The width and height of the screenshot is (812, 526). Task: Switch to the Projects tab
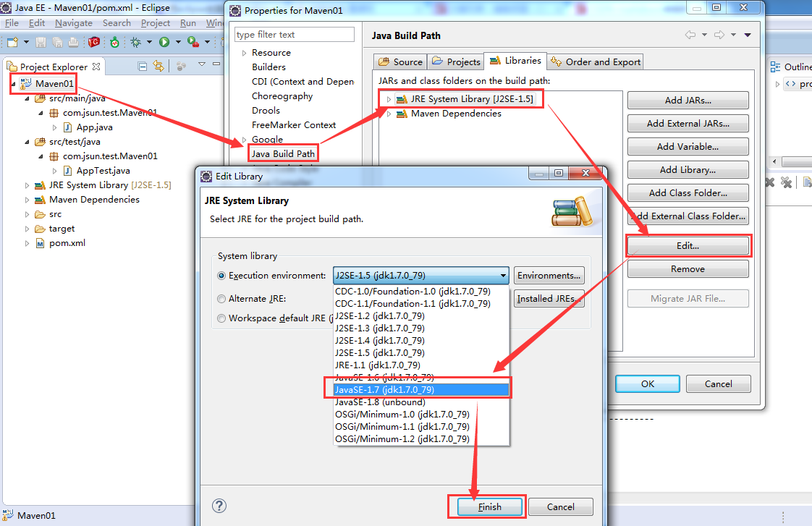tap(456, 61)
